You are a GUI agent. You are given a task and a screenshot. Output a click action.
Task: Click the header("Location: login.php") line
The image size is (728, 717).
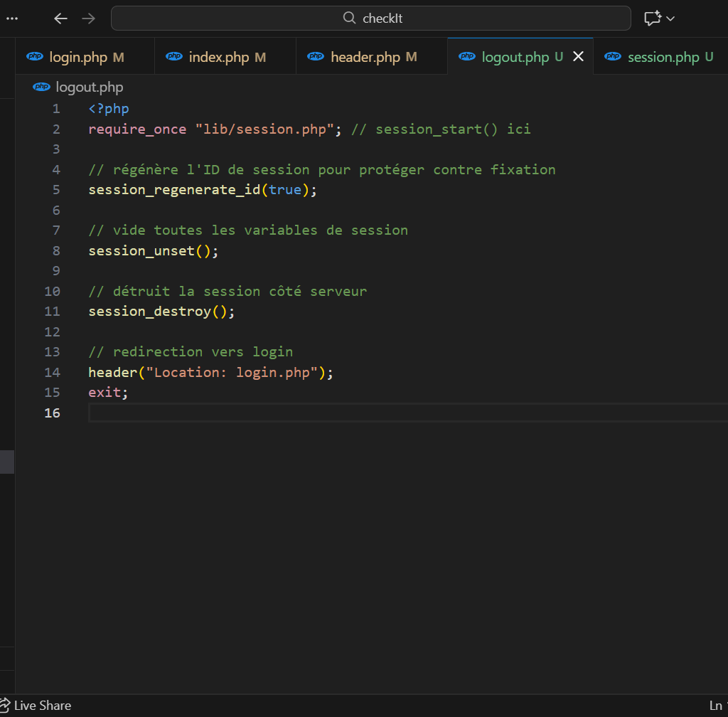coord(210,373)
